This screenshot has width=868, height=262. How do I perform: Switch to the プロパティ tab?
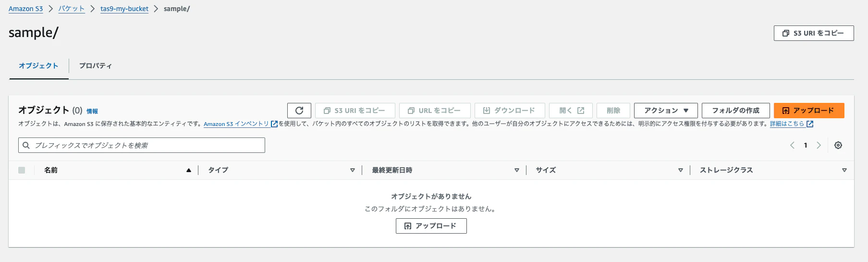96,66
